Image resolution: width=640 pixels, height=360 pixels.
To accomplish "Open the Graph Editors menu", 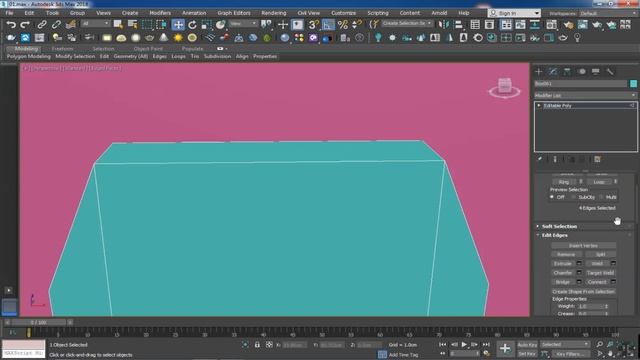I will pyautogui.click(x=233, y=13).
